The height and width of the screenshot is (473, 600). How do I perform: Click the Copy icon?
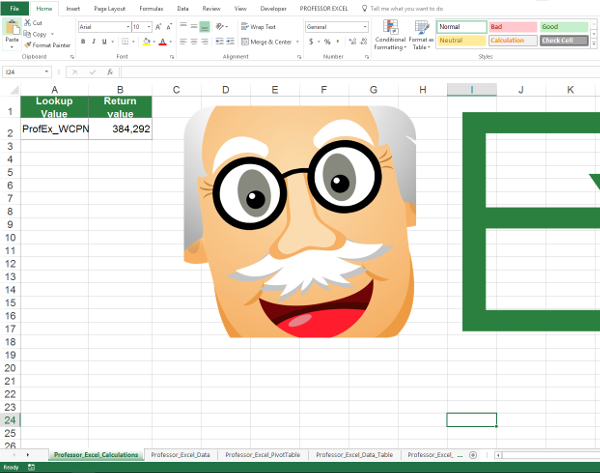coord(27,34)
